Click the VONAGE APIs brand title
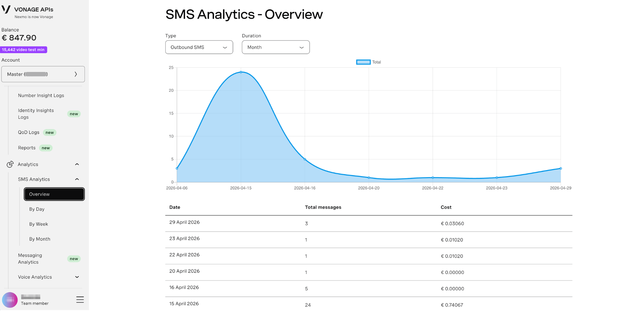This screenshot has height=311, width=644. (x=34, y=9)
